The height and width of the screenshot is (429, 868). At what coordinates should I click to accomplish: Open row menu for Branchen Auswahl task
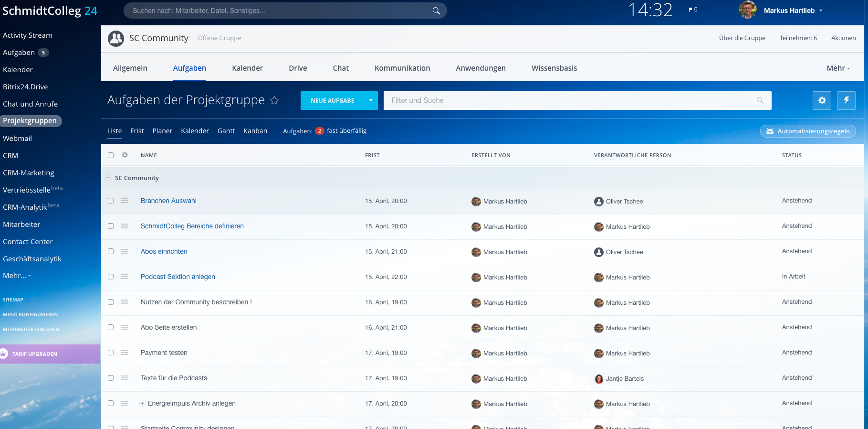[125, 201]
